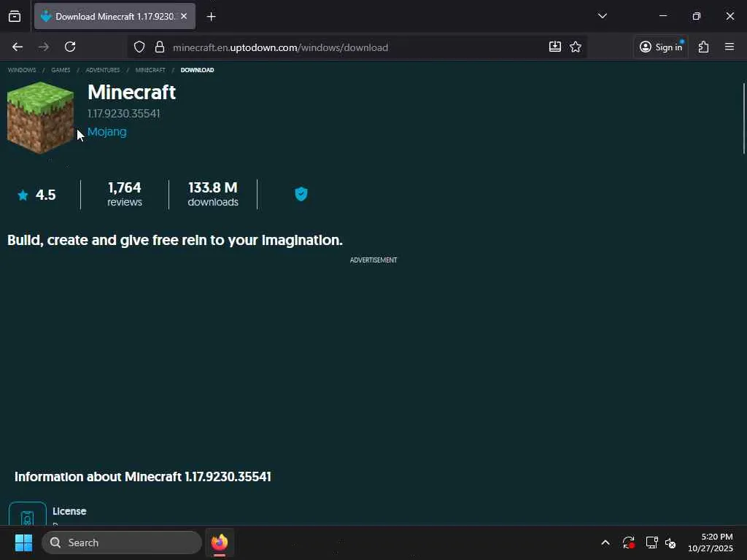Go forward with the forward arrow

coord(44,47)
